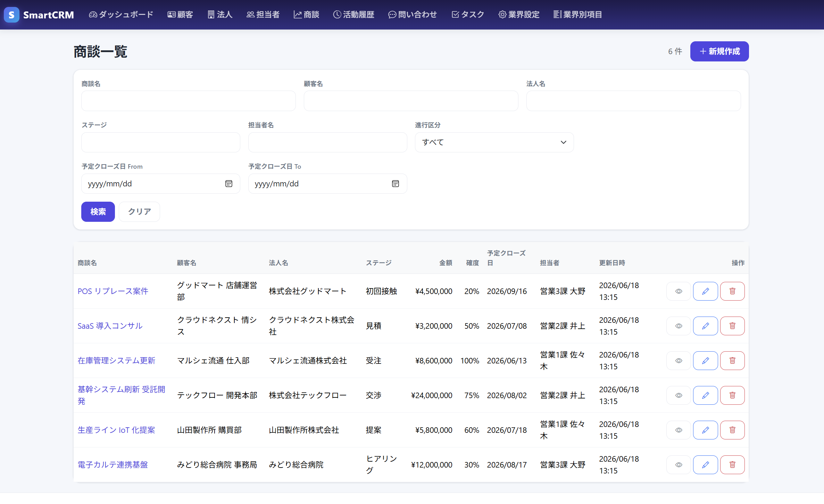Select the 商談 navbar item
The image size is (824, 504).
click(306, 15)
